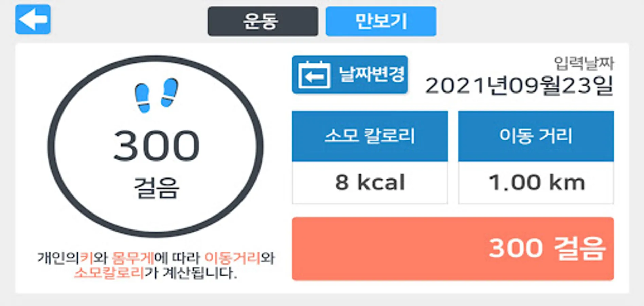This screenshot has height=306, width=644.
Task: Switch to the 운동 tab
Action: pos(263,21)
